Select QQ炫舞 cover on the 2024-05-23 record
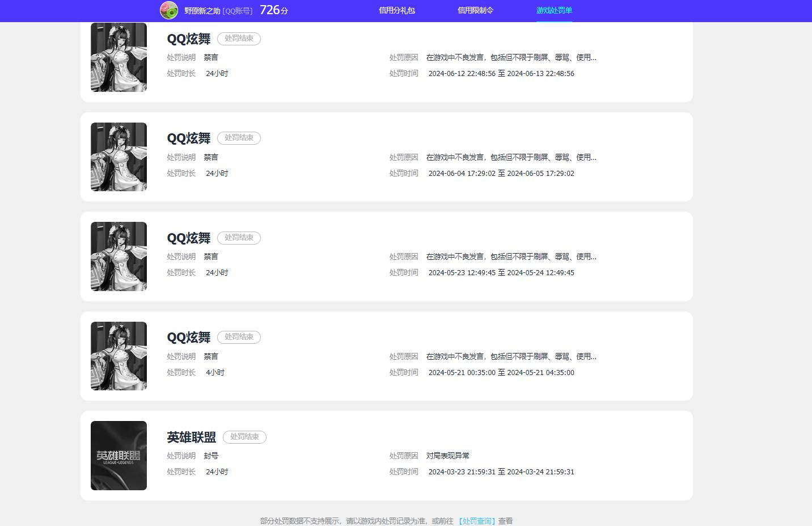 coord(119,256)
